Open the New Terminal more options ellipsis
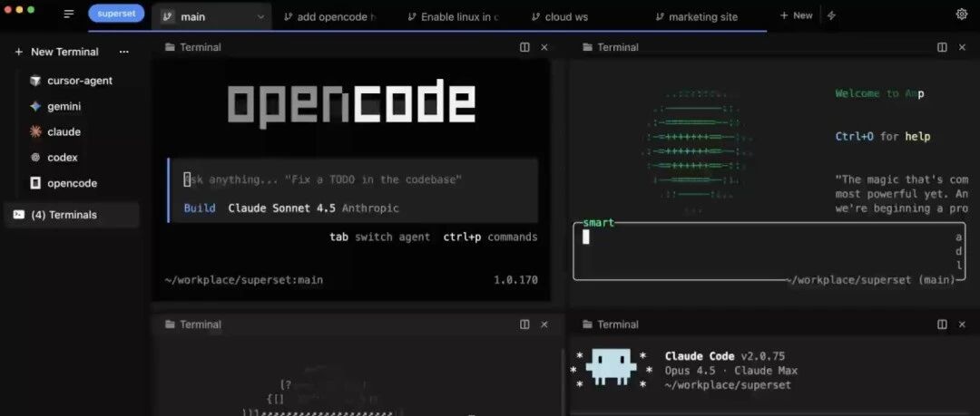This screenshot has height=416, width=980. tap(123, 52)
